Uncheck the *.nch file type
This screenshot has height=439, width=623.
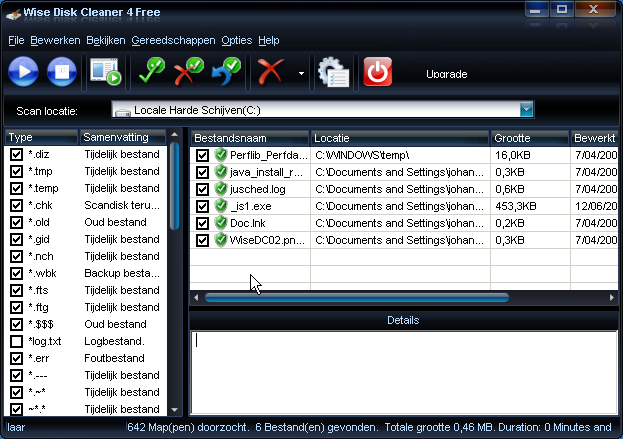(x=16, y=256)
